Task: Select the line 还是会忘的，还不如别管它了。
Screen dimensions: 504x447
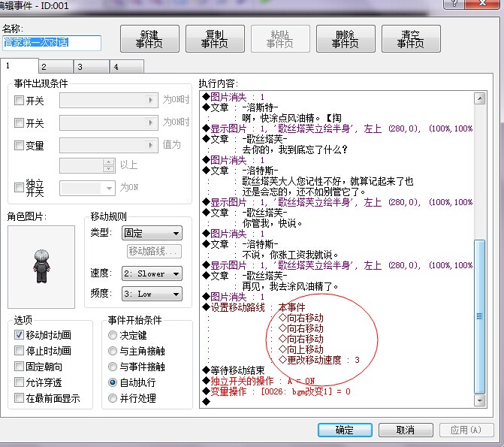Action: click(x=304, y=192)
